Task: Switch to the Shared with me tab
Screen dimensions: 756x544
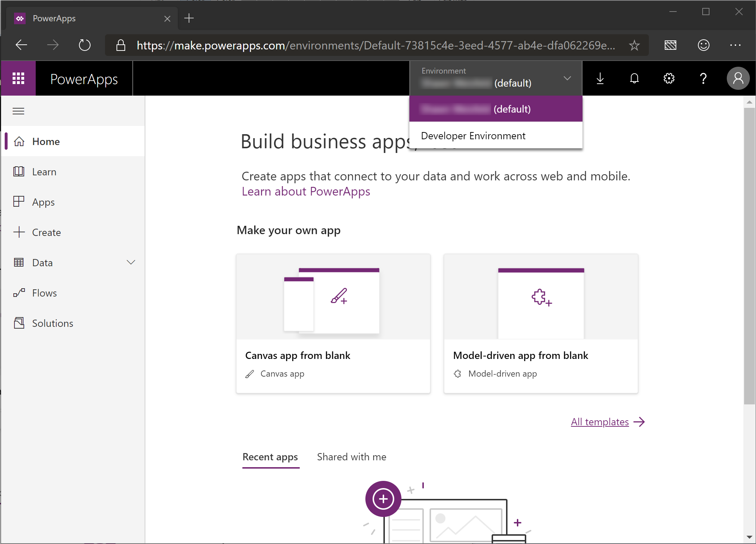Action: (x=352, y=457)
